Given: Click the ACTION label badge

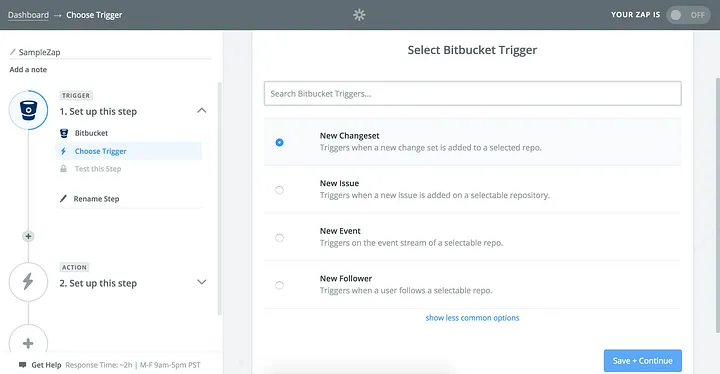Looking at the screenshot, I should [74, 267].
